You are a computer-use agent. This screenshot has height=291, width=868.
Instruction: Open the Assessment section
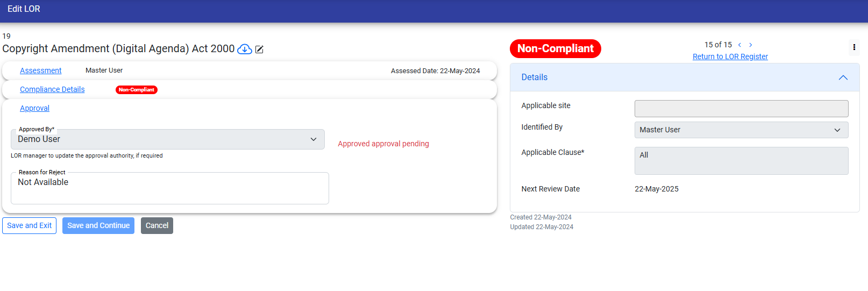click(x=41, y=70)
